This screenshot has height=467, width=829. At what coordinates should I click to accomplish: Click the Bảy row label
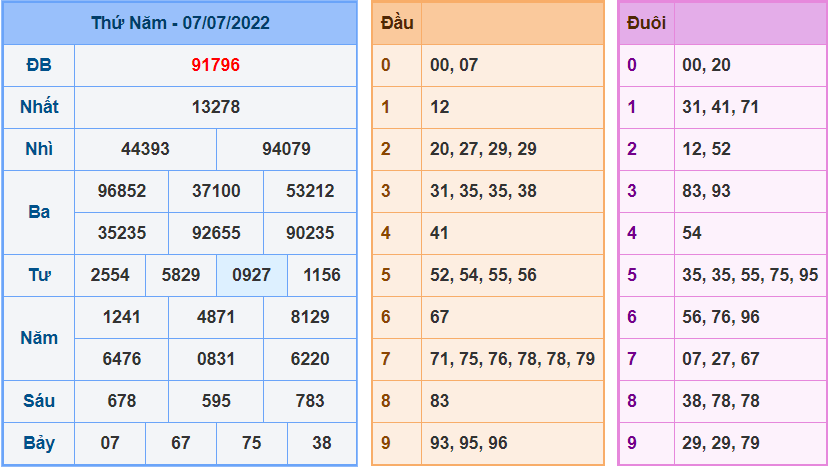point(39,443)
